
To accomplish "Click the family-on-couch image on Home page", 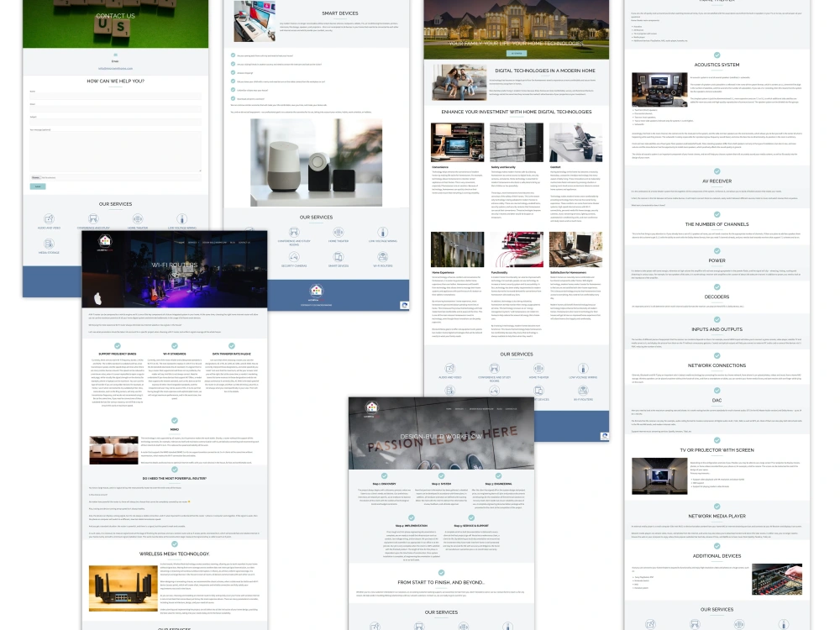I will click(459, 82).
